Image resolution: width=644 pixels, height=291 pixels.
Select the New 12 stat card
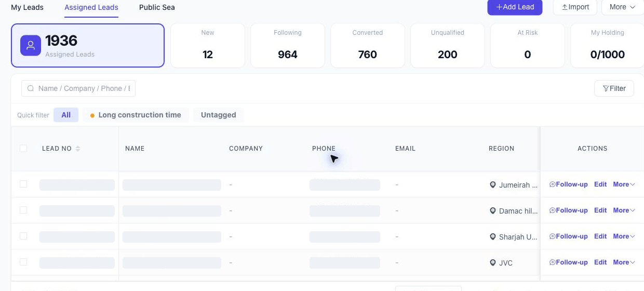(x=208, y=46)
